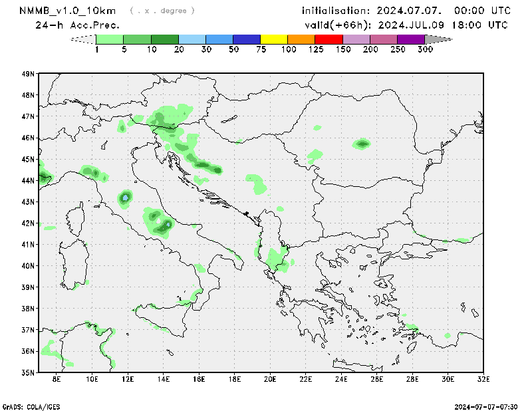
Task: Click the NMMB_v1.0_10km model title
Action: coord(68,11)
